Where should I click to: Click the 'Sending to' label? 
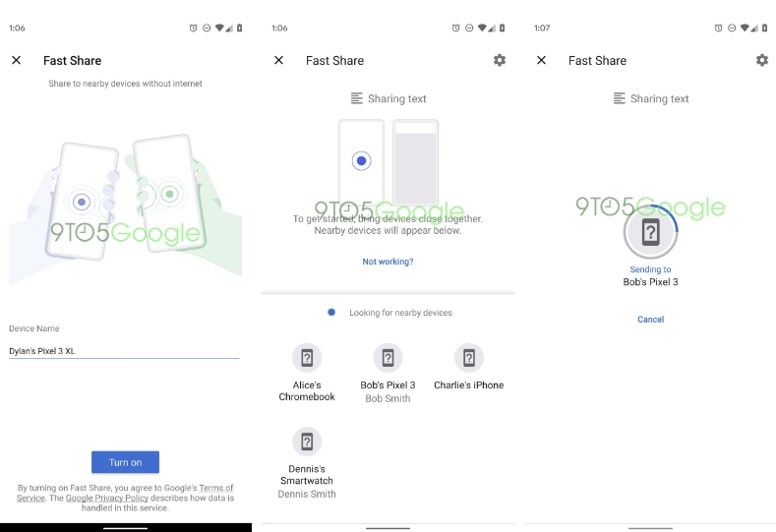coord(650,269)
